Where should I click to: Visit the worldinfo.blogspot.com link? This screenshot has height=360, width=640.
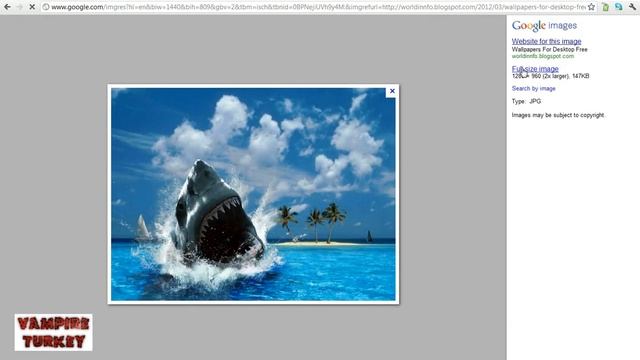coord(542,56)
